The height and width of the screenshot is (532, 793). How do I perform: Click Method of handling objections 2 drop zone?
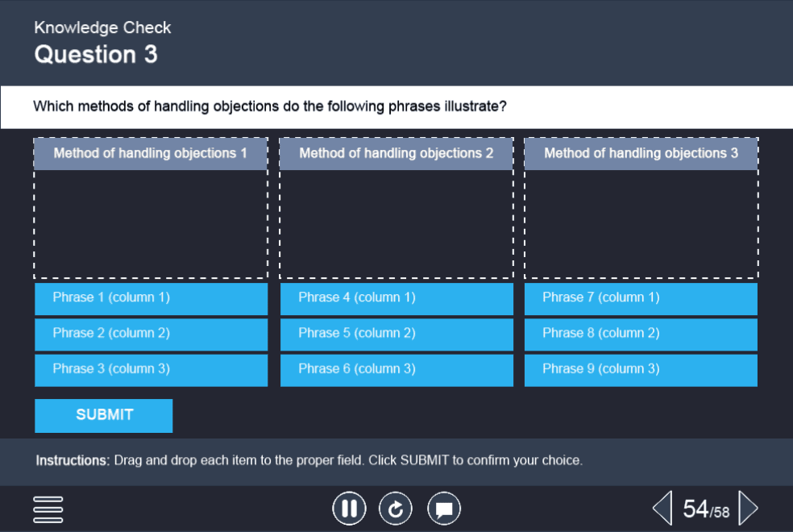pyautogui.click(x=396, y=223)
